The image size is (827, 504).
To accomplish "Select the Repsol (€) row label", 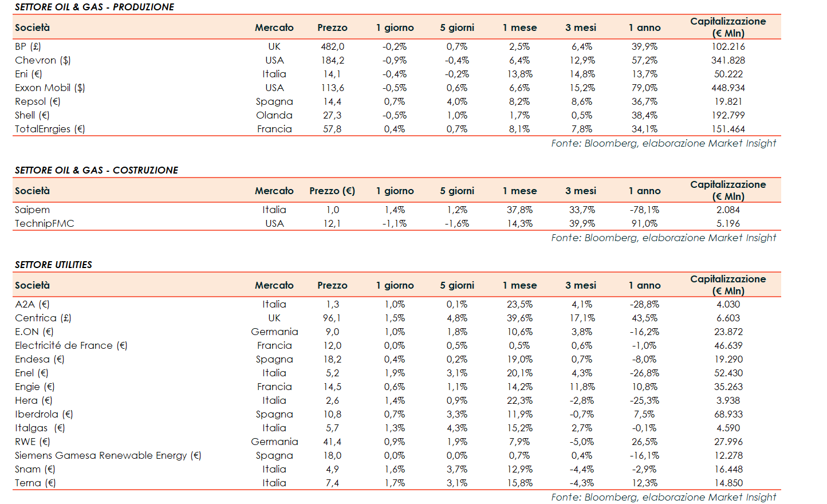I will pos(37,101).
